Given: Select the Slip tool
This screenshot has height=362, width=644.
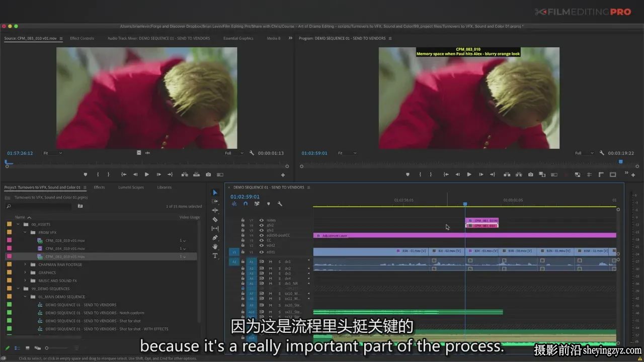Looking at the screenshot, I should 215,229.
